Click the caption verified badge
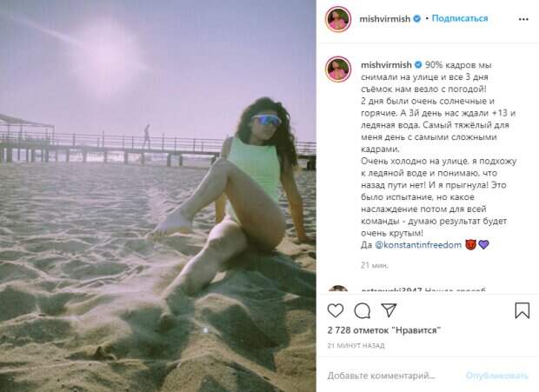This screenshot has height=392, width=539. (418, 64)
